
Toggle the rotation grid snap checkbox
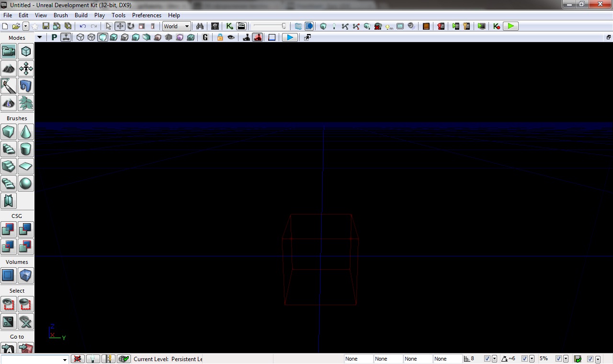click(524, 359)
